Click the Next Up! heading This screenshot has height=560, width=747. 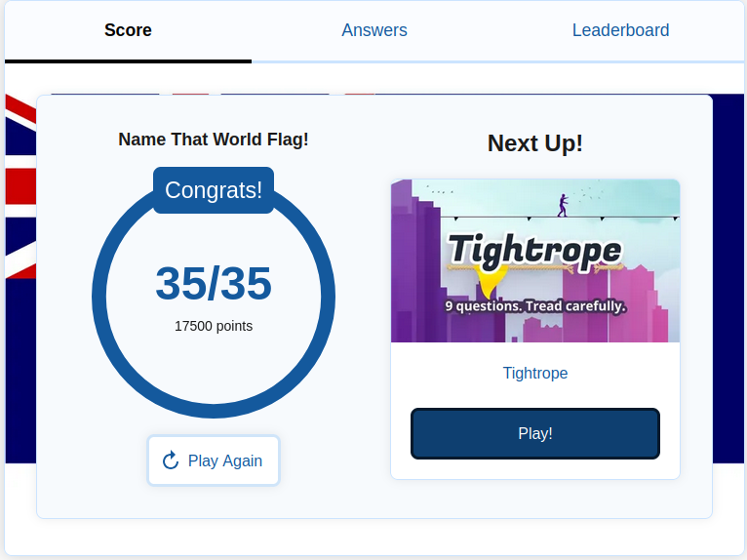click(535, 143)
